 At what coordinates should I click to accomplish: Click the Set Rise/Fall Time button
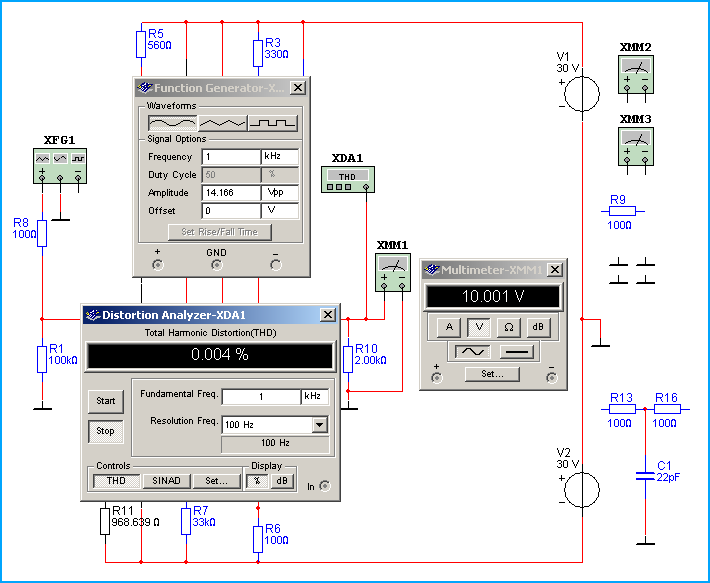click(x=220, y=232)
